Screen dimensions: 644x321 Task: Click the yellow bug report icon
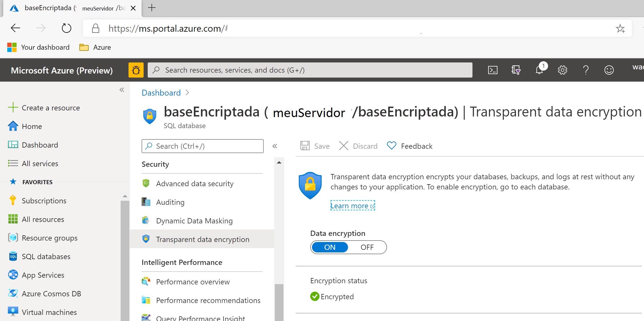pos(136,70)
